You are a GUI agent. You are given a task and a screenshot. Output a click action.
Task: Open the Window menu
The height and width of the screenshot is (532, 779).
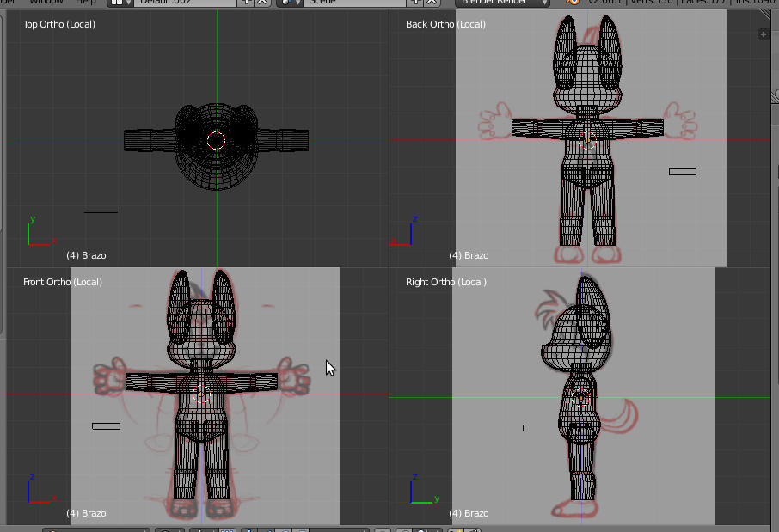pyautogui.click(x=46, y=2)
